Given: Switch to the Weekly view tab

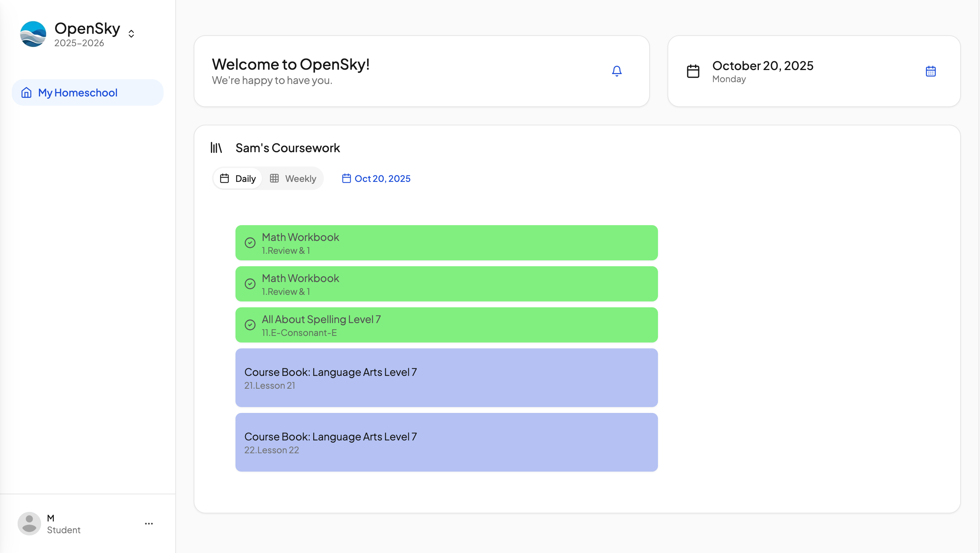Looking at the screenshot, I should pyautogui.click(x=293, y=178).
